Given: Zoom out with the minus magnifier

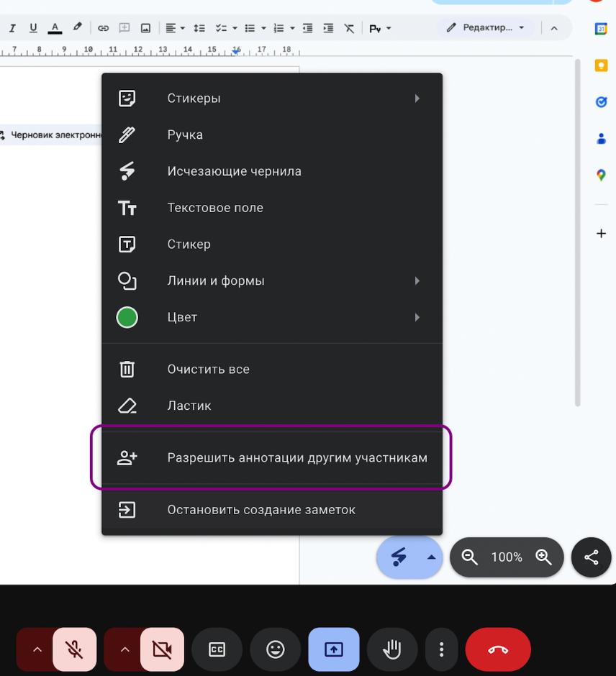Looking at the screenshot, I should (x=470, y=557).
